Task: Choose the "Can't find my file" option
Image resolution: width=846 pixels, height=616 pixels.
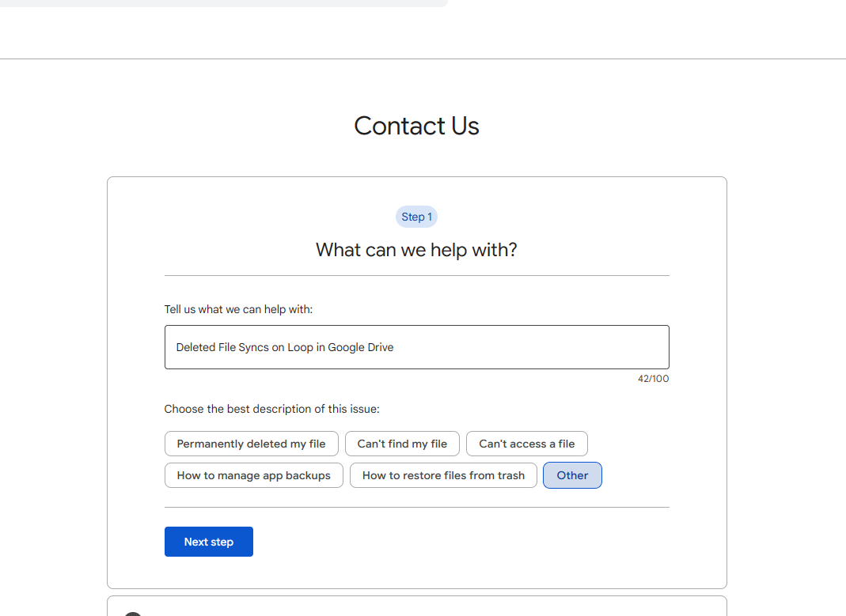Action: (402, 444)
